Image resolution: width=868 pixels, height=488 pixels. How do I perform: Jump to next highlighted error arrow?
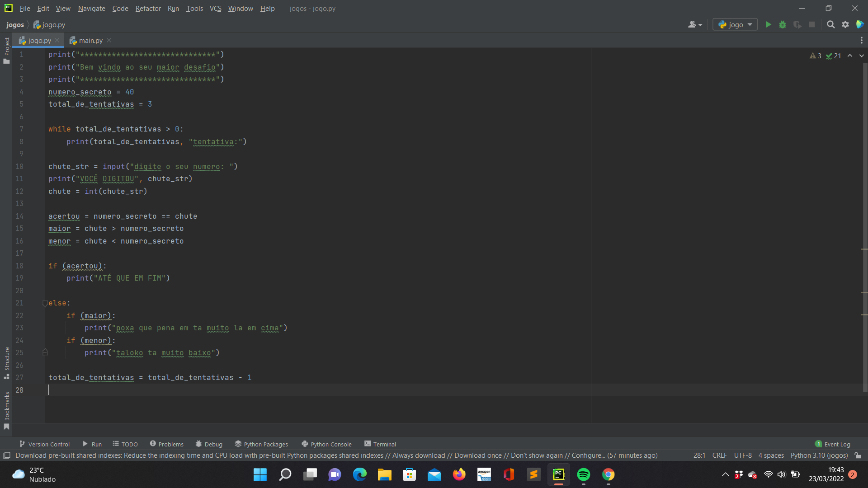[862, 56]
